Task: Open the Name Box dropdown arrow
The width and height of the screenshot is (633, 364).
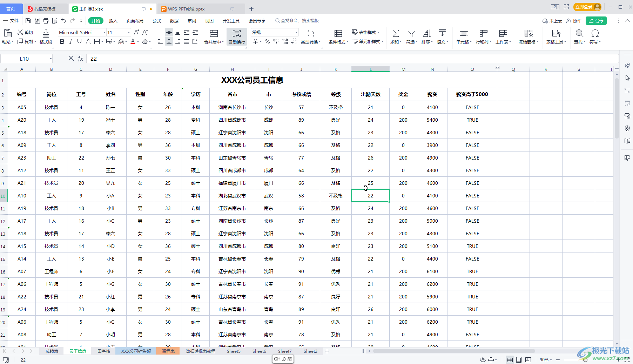Action: click(x=50, y=59)
